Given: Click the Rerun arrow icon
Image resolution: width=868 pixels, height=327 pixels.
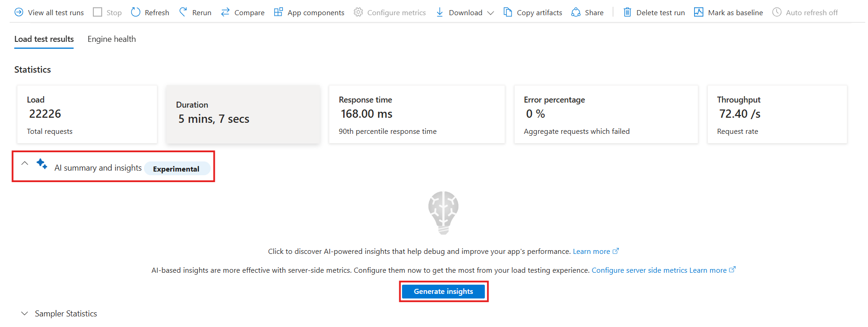Looking at the screenshot, I should pyautogui.click(x=183, y=12).
